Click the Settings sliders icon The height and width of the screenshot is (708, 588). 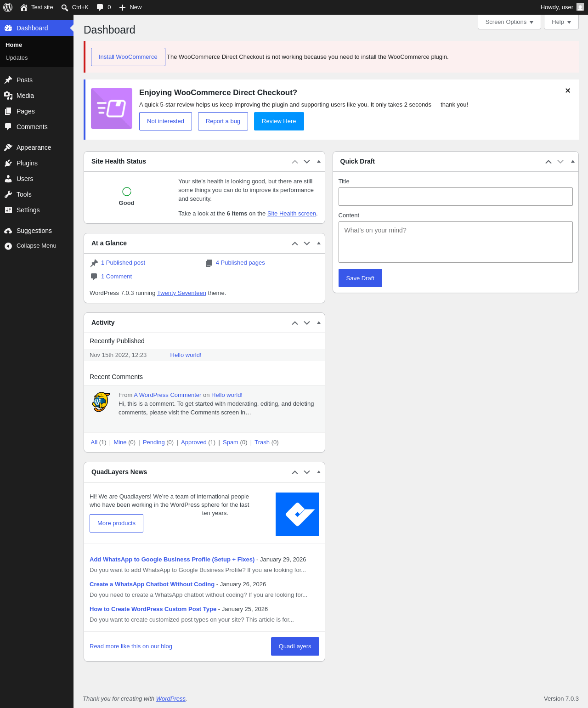pyautogui.click(x=8, y=210)
